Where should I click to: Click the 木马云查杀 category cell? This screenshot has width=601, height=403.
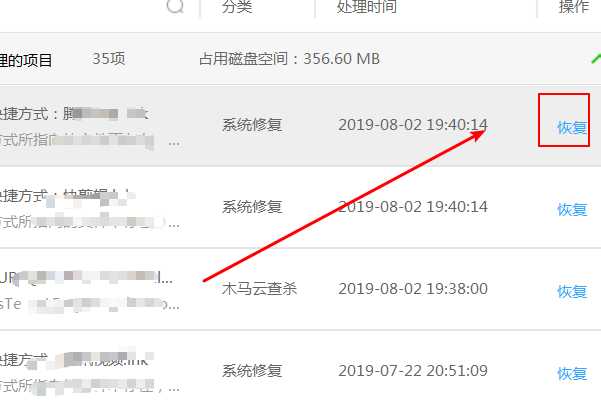[259, 289]
